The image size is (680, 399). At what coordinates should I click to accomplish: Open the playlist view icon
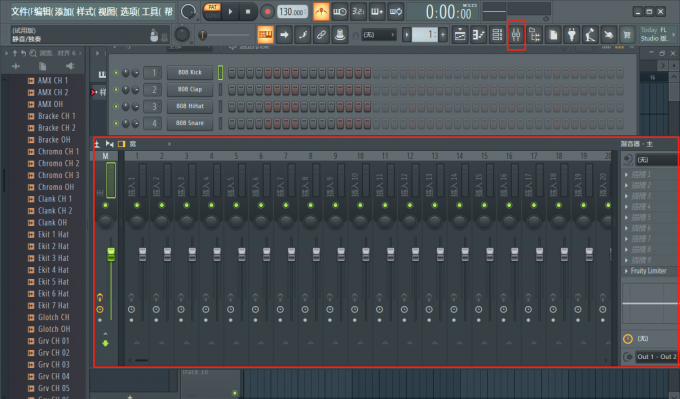460,35
